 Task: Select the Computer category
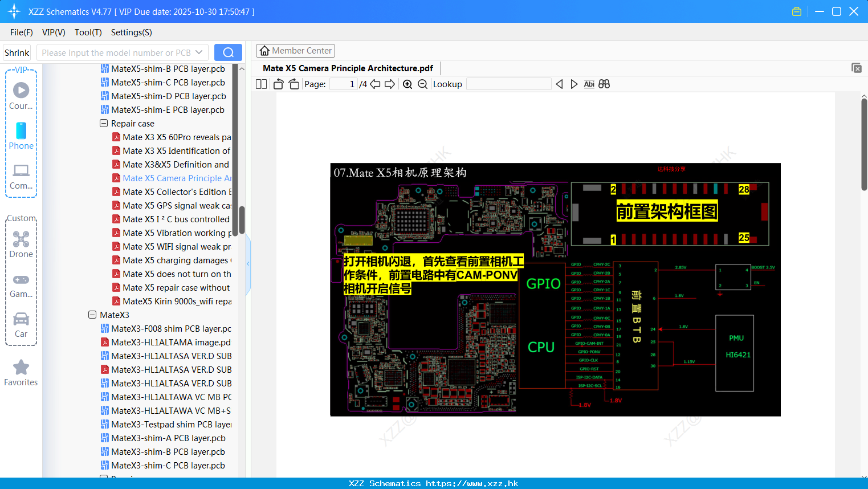tap(21, 177)
